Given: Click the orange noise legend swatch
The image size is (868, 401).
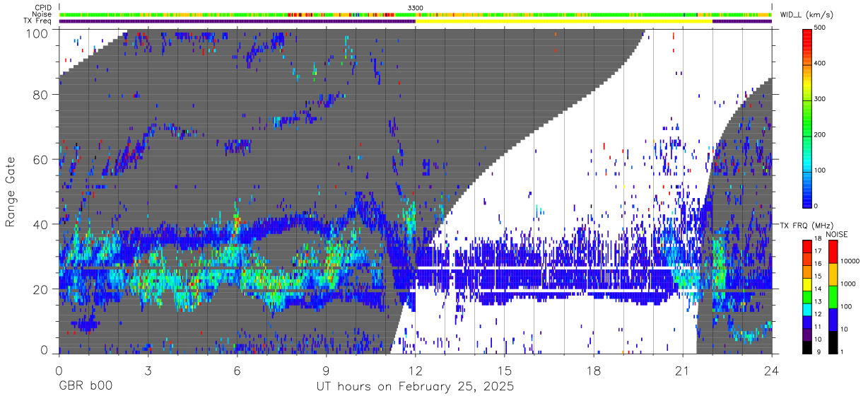Looking at the screenshot, I should [833, 275].
